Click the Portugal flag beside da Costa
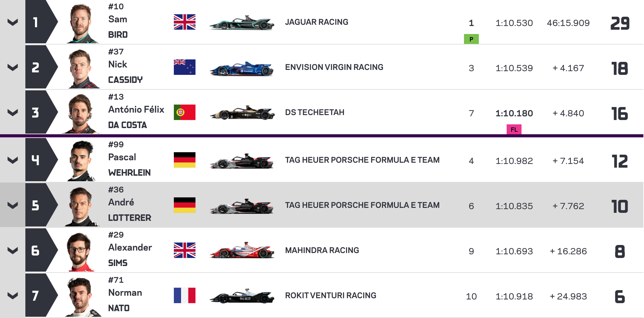 click(185, 112)
